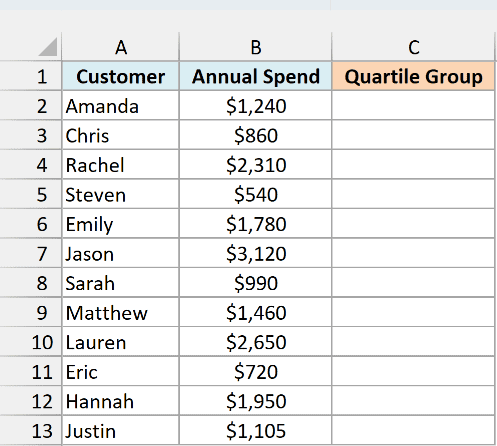Click the Select All corner triangle
This screenshot has width=497, height=446.
click(x=48, y=47)
